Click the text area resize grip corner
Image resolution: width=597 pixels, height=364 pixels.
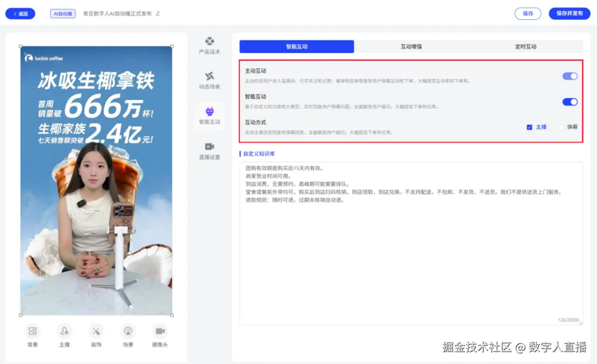pyautogui.click(x=581, y=323)
